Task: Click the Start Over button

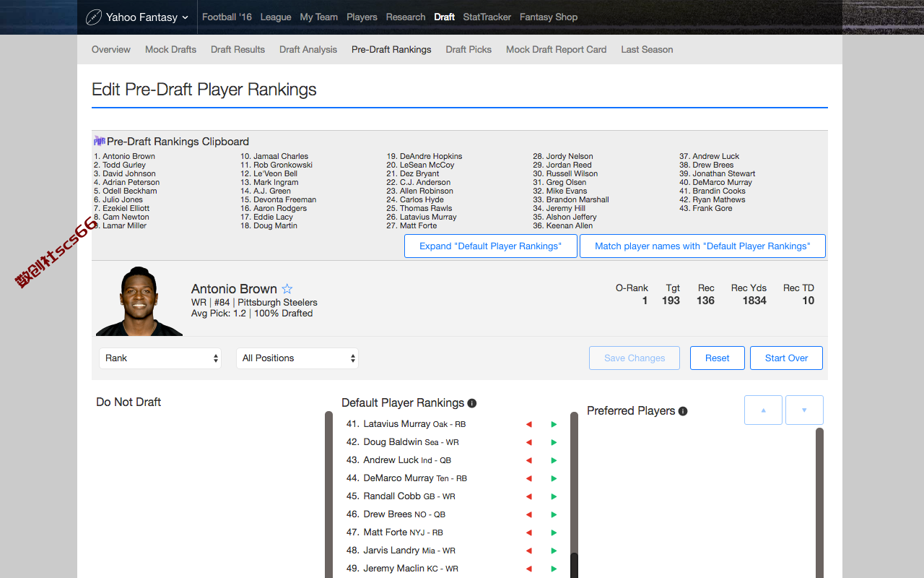Action: click(786, 358)
